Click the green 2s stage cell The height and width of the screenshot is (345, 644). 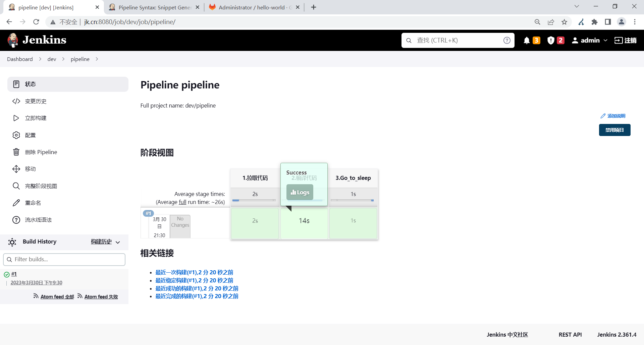click(255, 223)
